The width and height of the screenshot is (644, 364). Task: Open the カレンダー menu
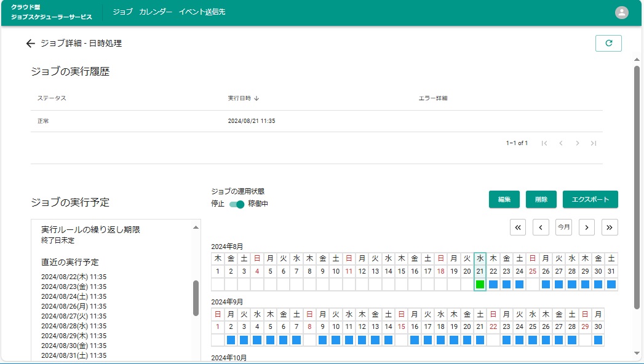(156, 12)
